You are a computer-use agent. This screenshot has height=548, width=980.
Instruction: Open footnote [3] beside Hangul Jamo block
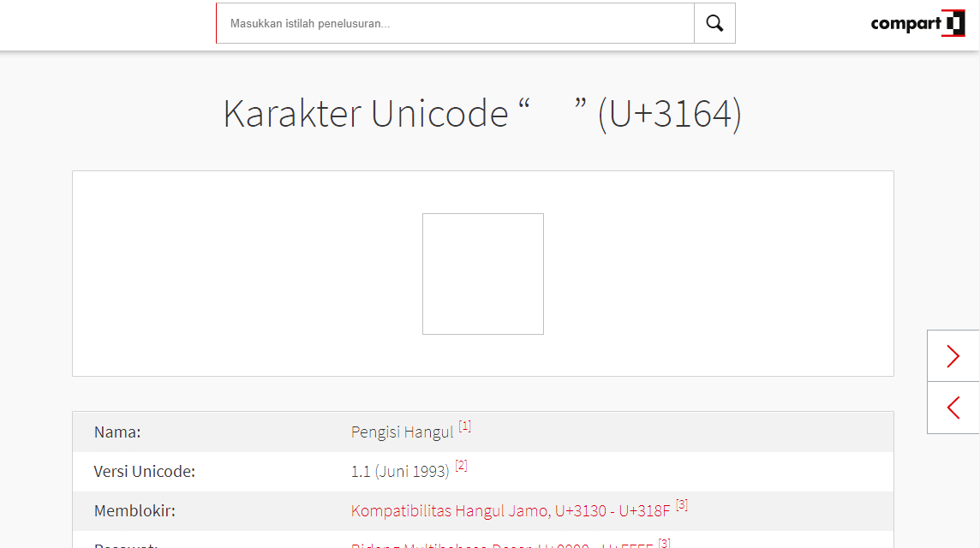click(x=682, y=505)
